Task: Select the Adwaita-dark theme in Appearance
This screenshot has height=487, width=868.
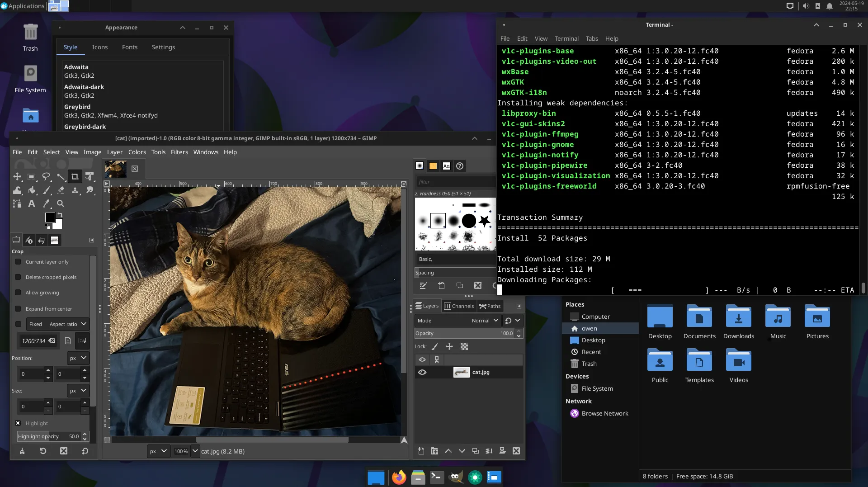Action: [143, 91]
